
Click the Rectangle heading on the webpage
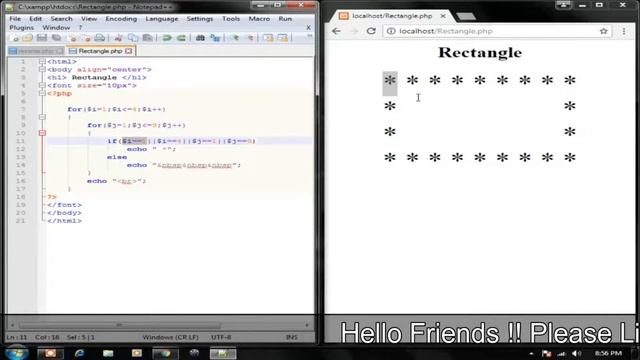click(480, 53)
